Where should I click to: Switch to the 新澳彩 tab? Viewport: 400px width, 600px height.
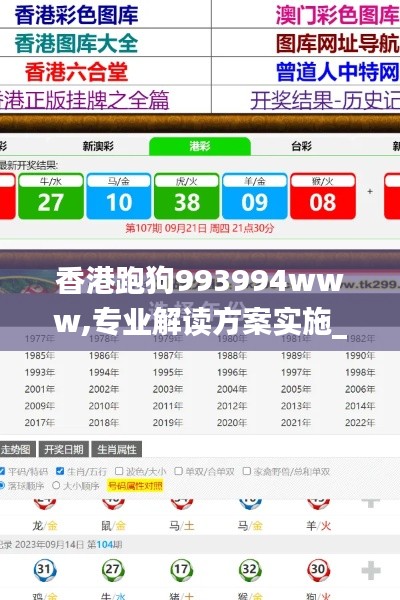click(98, 146)
